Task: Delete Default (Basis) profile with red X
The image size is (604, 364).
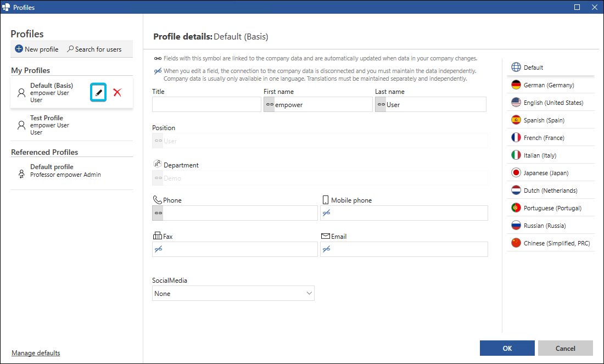Action: 118,92
